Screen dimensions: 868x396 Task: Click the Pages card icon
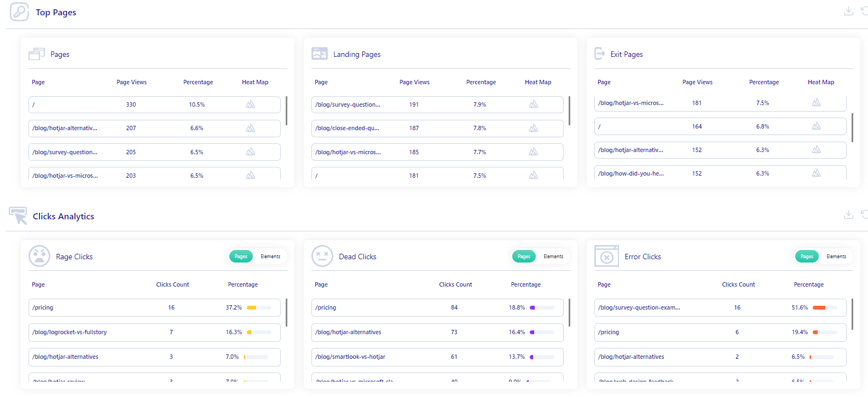(x=37, y=54)
